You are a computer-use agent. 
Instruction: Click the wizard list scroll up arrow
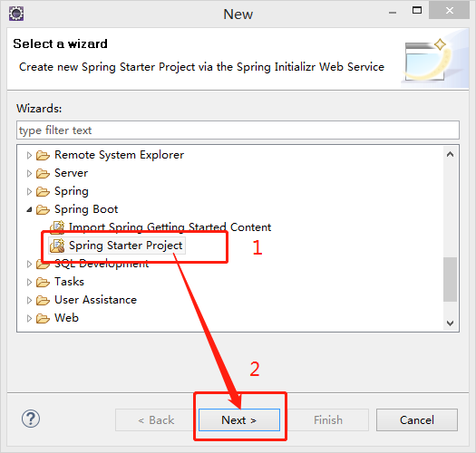click(x=451, y=154)
